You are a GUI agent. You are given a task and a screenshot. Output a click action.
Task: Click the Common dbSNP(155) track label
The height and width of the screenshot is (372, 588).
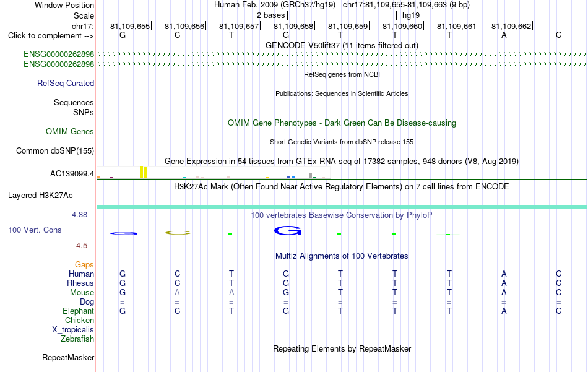click(x=55, y=151)
